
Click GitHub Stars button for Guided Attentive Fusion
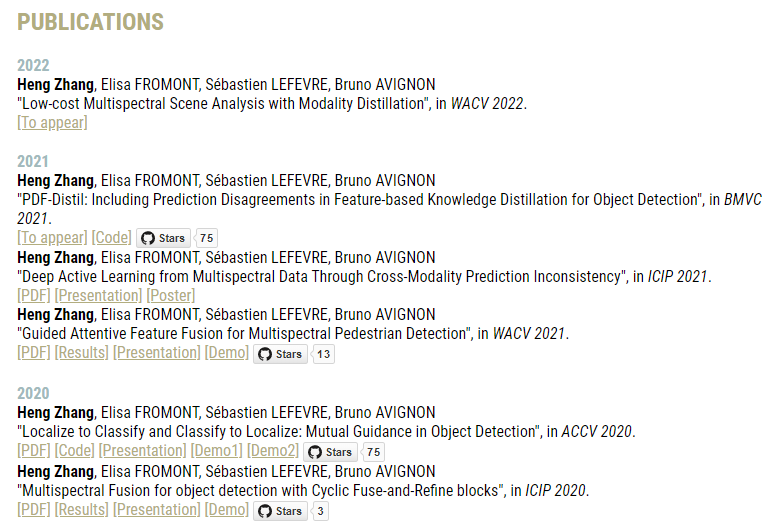(280, 354)
